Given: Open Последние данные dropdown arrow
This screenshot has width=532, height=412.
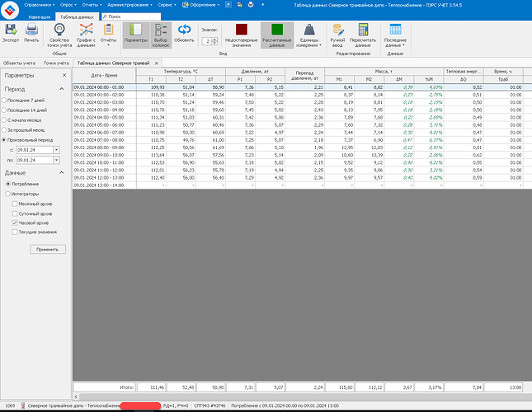Looking at the screenshot, I should [403, 45].
